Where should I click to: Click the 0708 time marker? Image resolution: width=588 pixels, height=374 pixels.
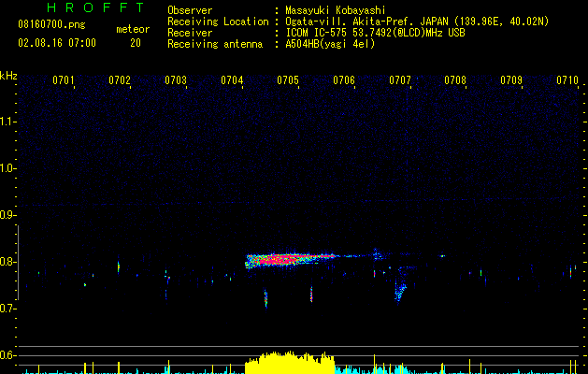pyautogui.click(x=455, y=80)
